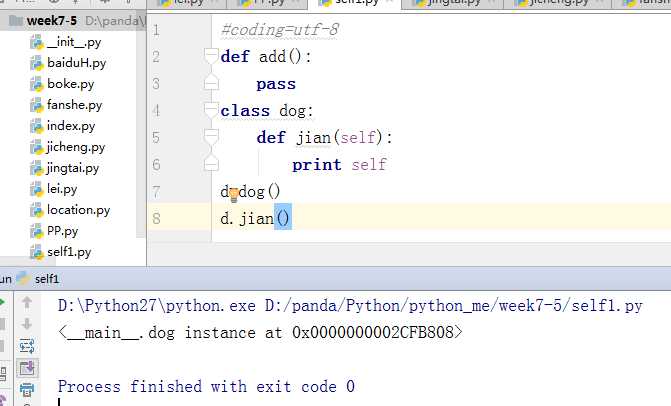Collapse the fold marker at class dog
Screen dimensions: 671x406
[x=211, y=110]
